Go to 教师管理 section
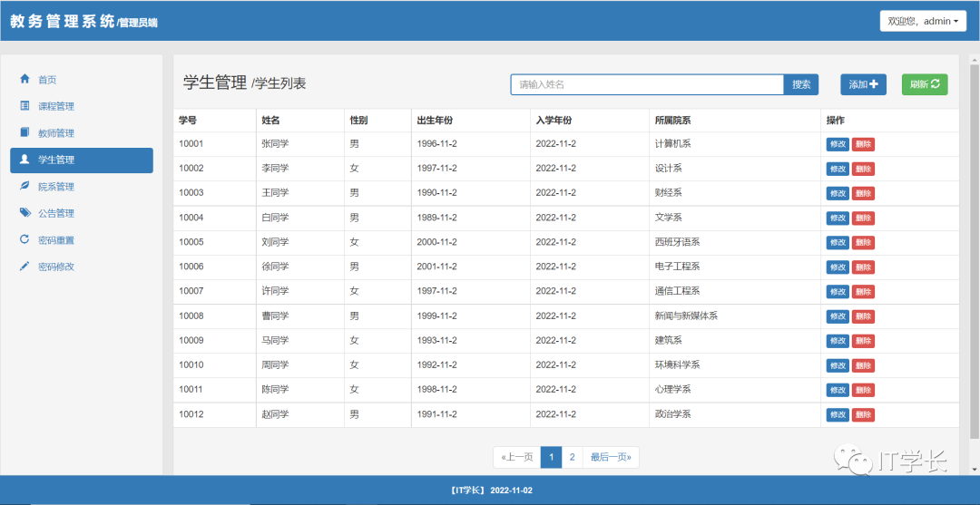 pyautogui.click(x=82, y=133)
